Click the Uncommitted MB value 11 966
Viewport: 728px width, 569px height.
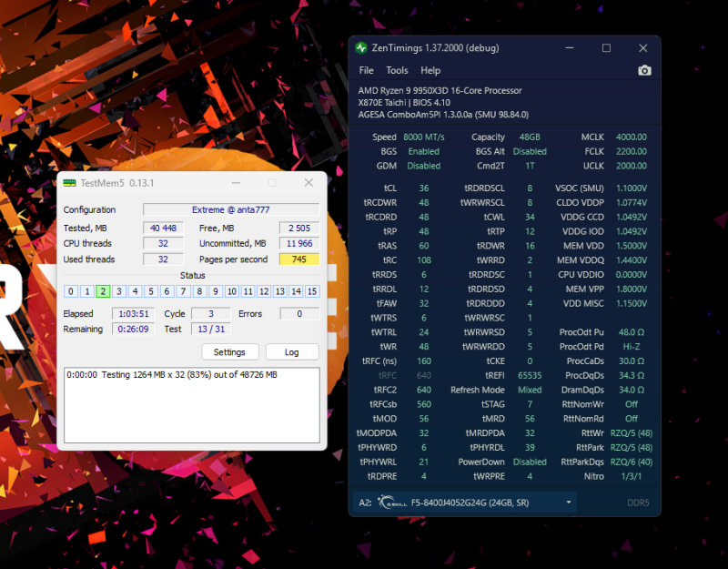pyautogui.click(x=299, y=243)
